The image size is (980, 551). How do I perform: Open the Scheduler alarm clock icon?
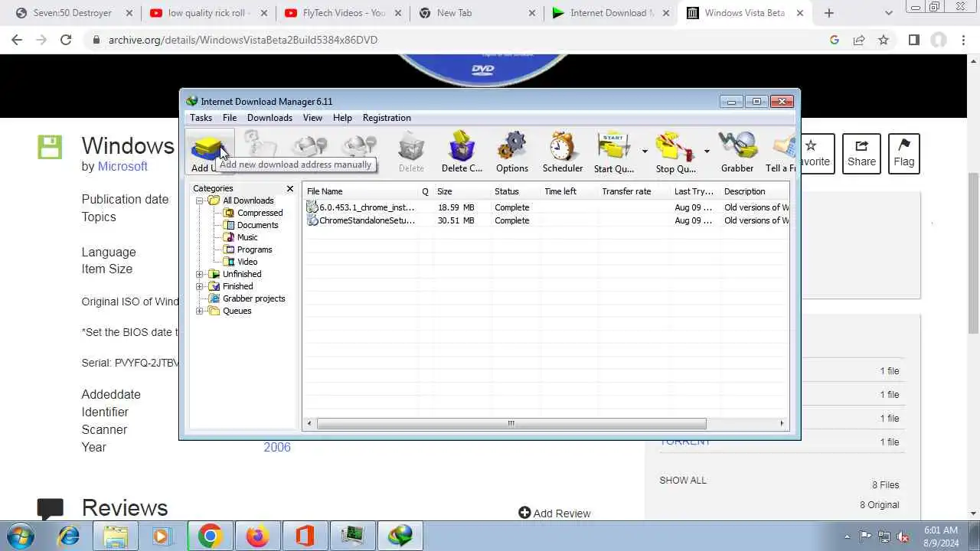pos(563,145)
